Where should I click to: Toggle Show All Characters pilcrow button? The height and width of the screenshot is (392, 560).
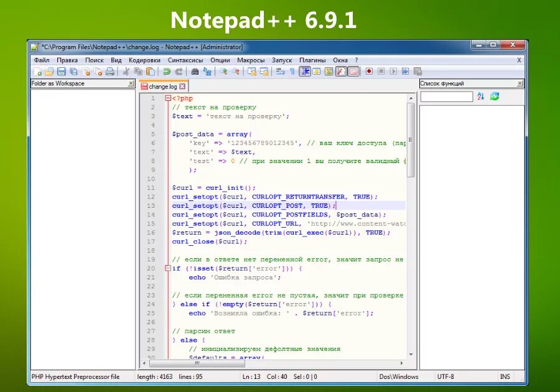click(292, 72)
